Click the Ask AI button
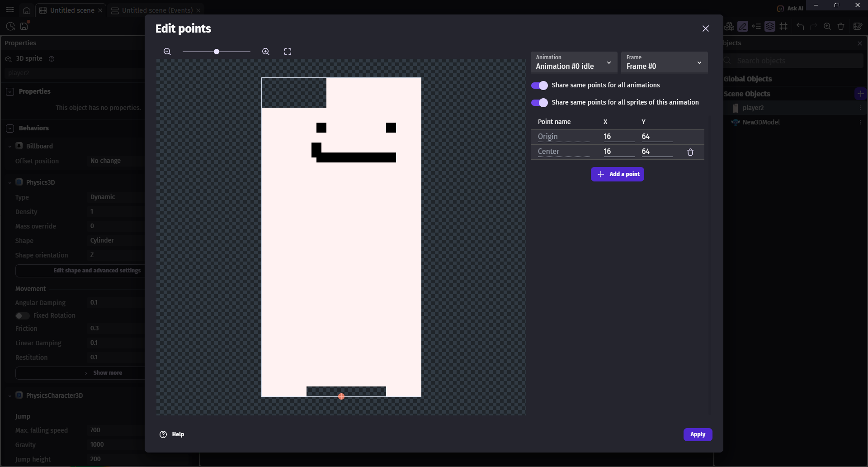The height and width of the screenshot is (467, 868). (x=790, y=8)
